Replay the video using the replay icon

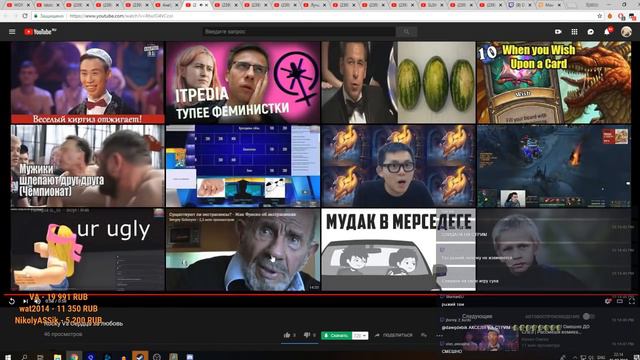tap(12, 301)
